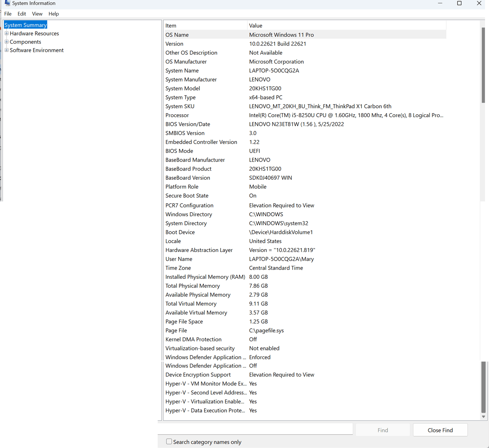
Task: Select the Platform Role row
Action: pos(305,187)
